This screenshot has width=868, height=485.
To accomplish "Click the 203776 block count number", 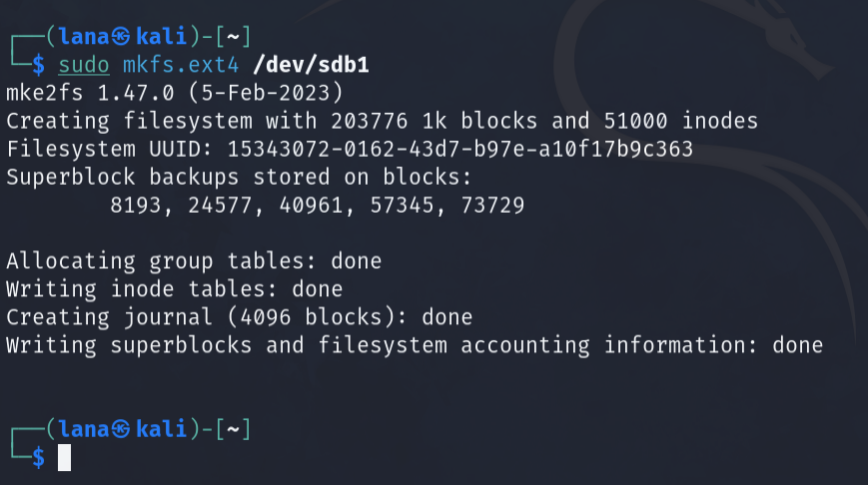I will click(370, 121).
